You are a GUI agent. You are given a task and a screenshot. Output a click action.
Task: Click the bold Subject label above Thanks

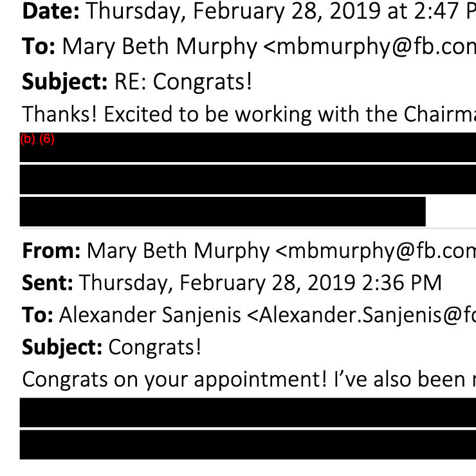pyautogui.click(x=65, y=82)
